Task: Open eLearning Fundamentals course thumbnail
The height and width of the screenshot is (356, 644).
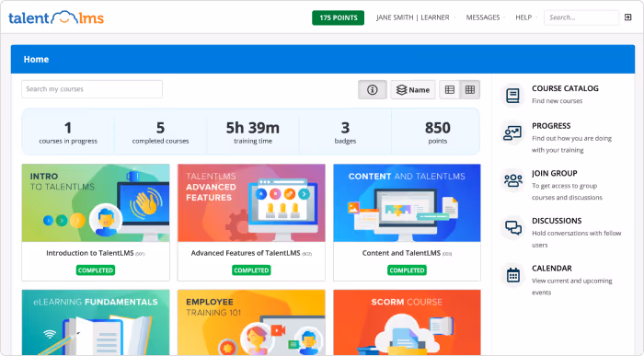Action: click(96, 322)
